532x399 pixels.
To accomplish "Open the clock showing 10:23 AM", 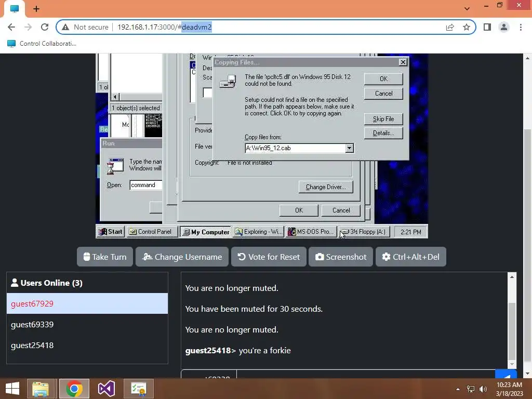I will pyautogui.click(x=509, y=389).
